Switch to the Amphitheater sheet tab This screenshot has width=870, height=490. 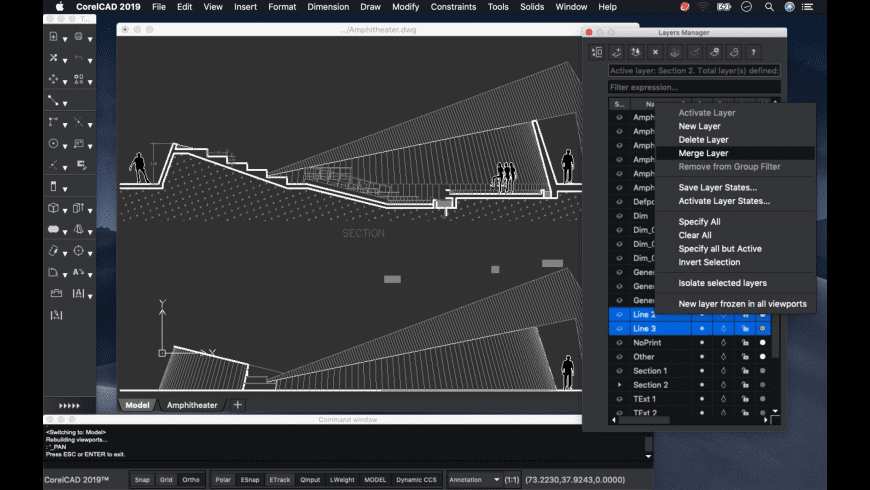pos(192,405)
